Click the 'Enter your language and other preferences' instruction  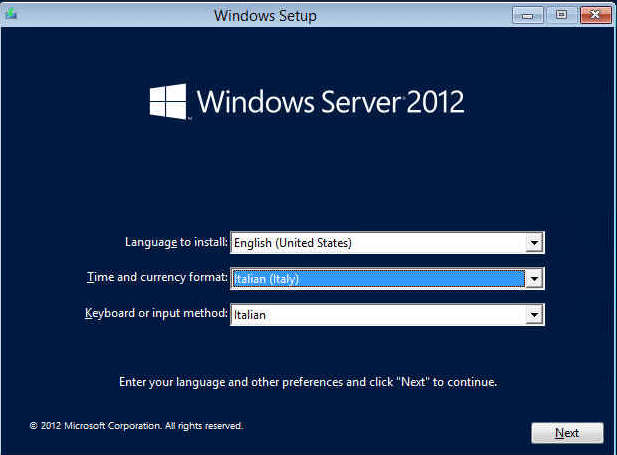coord(308,382)
